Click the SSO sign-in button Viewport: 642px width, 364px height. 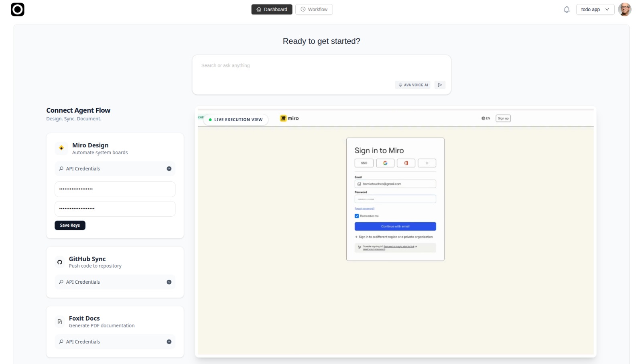point(364,163)
